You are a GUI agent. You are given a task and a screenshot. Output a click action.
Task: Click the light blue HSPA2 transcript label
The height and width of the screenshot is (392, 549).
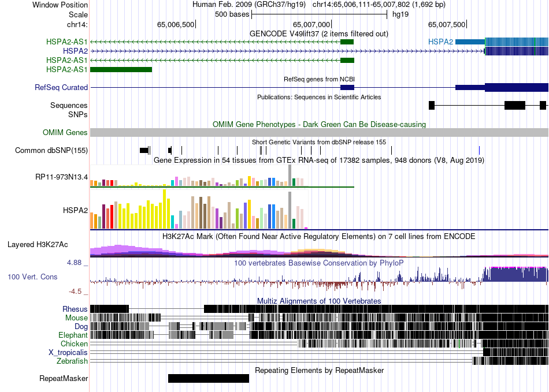coord(440,42)
